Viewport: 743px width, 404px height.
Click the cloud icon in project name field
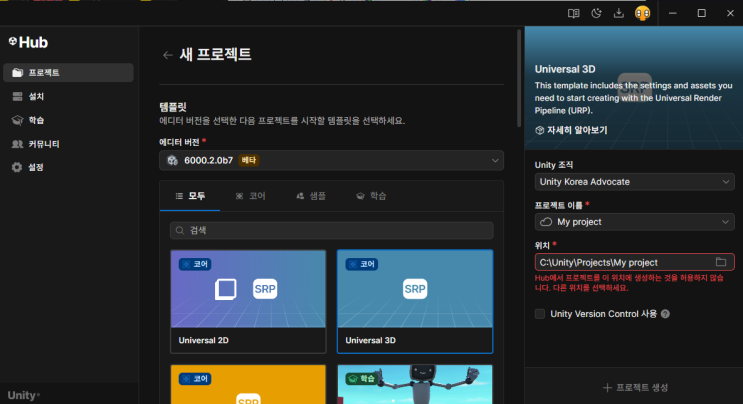tap(546, 222)
